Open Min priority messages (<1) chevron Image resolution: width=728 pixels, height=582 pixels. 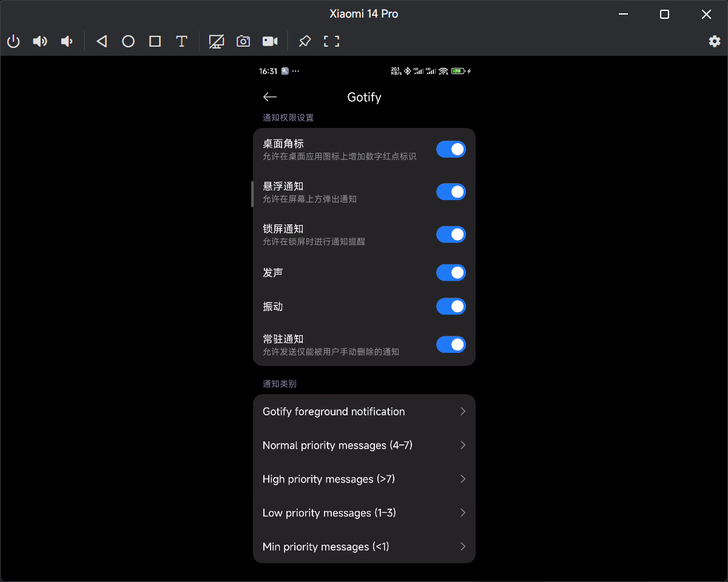(463, 547)
